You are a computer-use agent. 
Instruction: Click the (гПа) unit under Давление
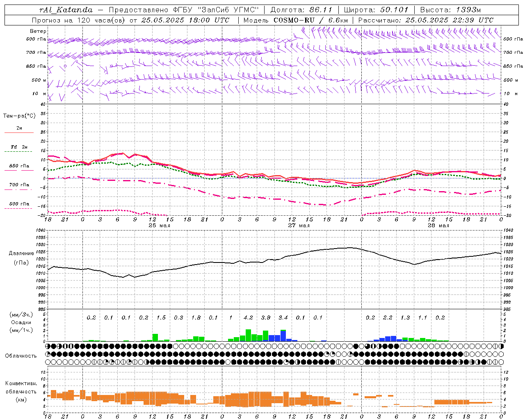(21, 263)
